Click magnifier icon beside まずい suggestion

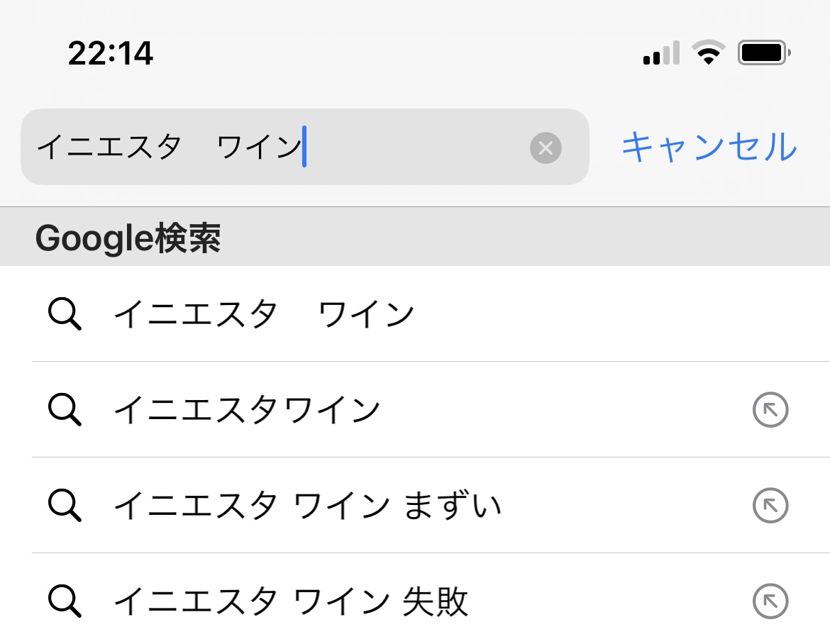65,506
